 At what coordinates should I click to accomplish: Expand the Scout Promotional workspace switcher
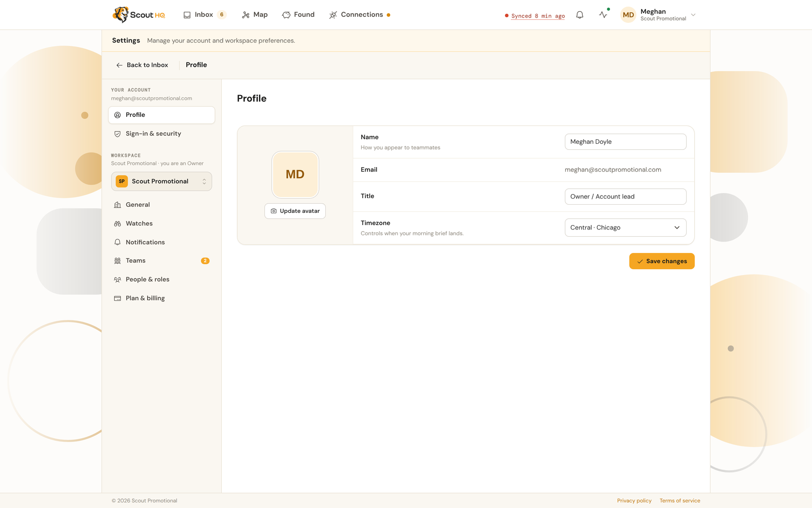tap(161, 181)
